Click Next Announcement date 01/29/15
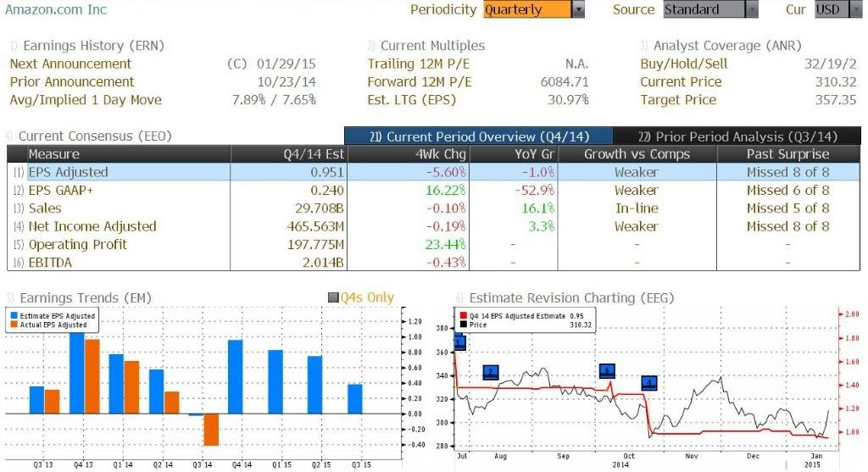Viewport: 868px width, 472px height. 287,64
